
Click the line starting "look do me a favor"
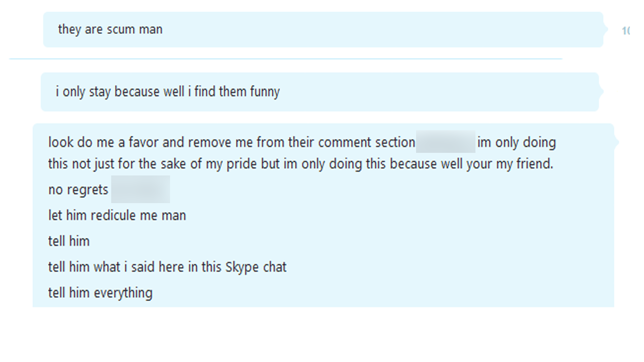[x=231, y=142]
